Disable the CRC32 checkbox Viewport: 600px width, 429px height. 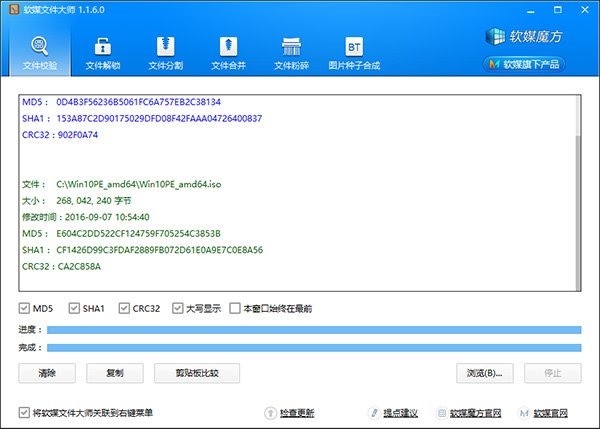pos(124,308)
